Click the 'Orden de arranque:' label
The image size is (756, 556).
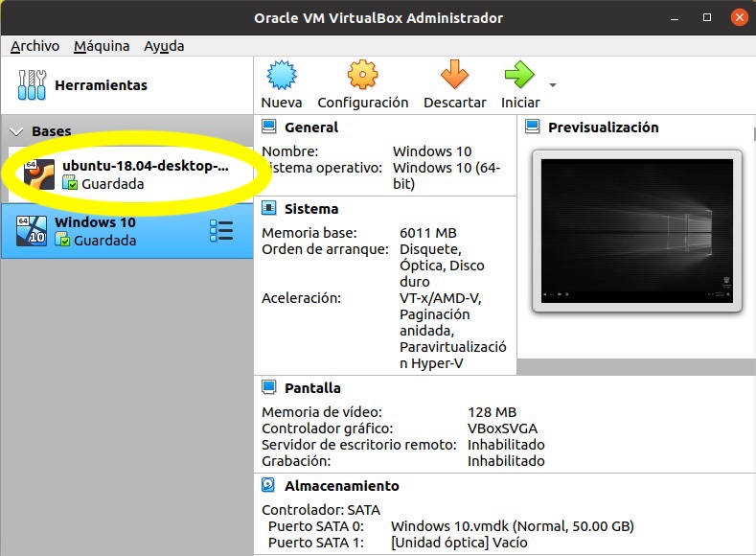click(x=325, y=249)
